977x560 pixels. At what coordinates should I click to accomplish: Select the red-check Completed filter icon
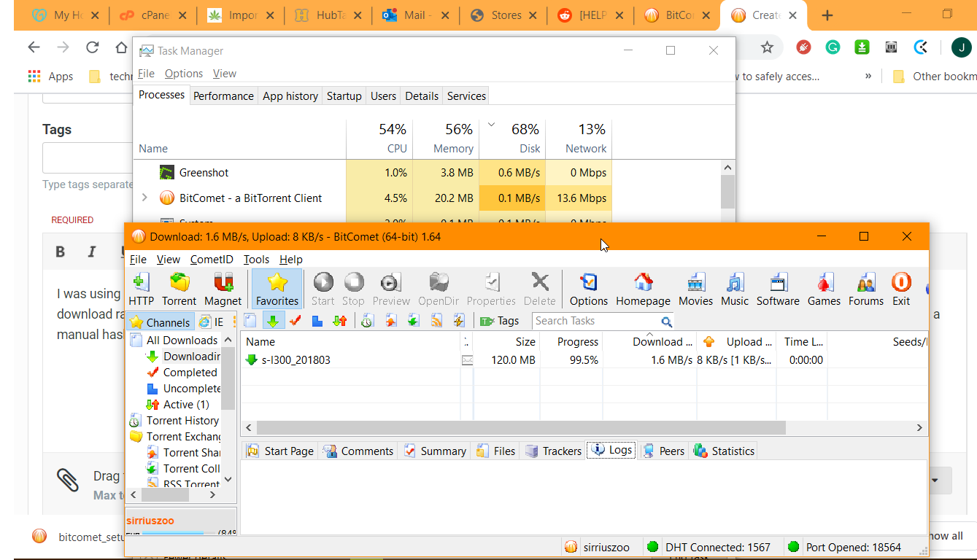[x=295, y=321]
